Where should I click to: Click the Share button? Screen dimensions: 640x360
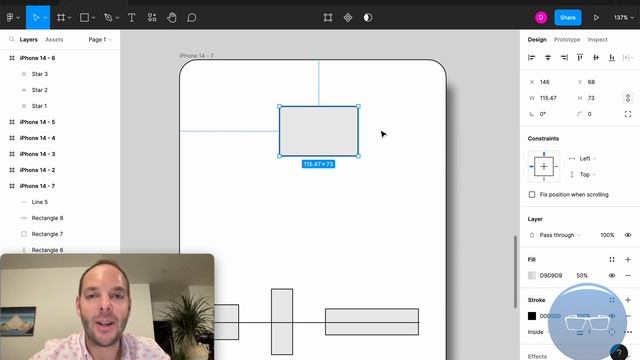click(x=568, y=18)
